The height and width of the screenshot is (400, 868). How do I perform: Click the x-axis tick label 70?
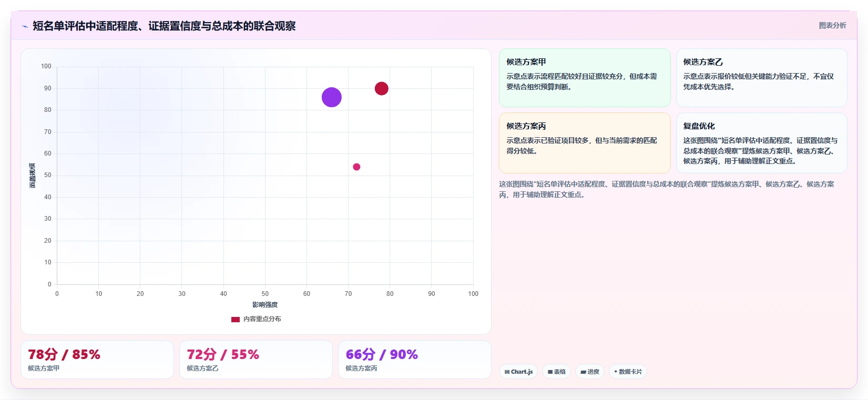coord(348,294)
